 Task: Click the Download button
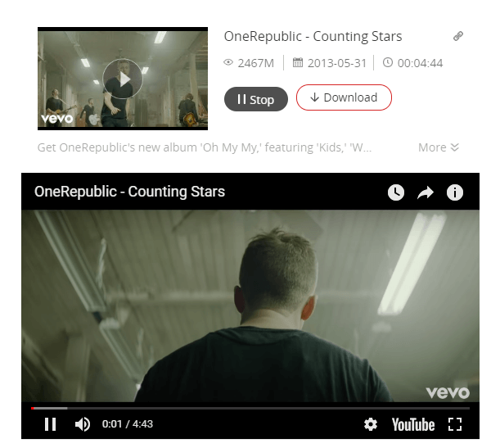click(344, 97)
